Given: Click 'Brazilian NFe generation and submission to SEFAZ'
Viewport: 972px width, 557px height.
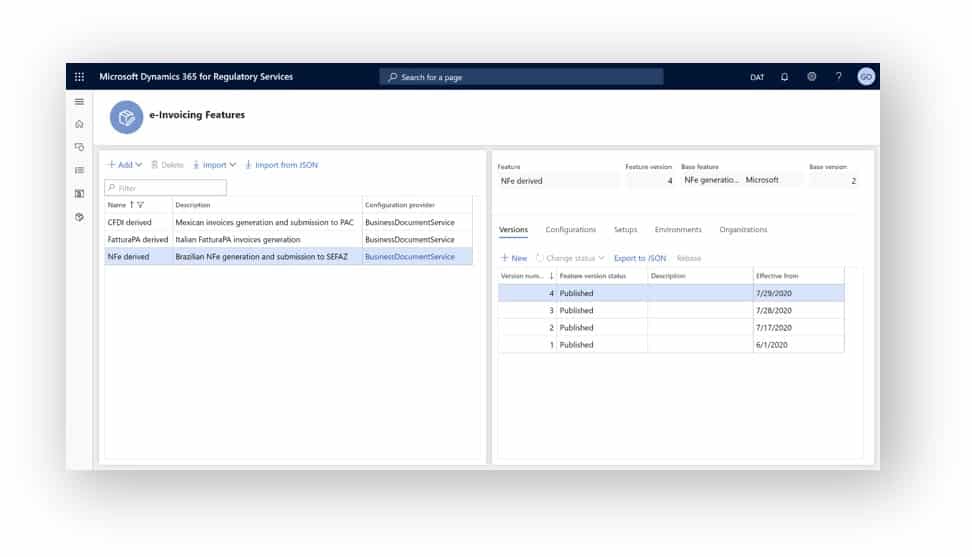Looking at the screenshot, I should coord(262,257).
